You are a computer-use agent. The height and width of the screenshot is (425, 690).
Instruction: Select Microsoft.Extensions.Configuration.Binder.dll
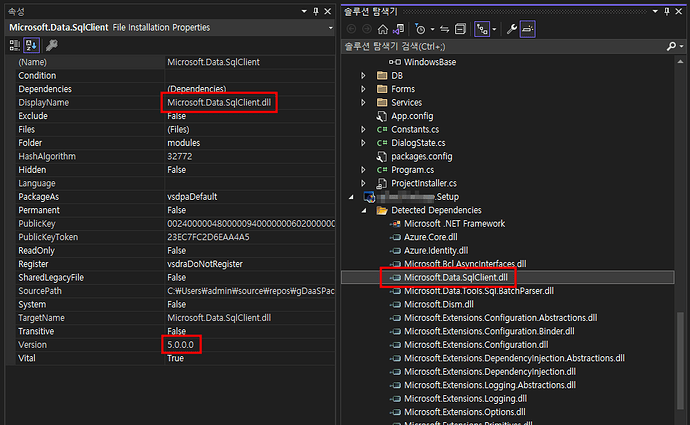pos(489,331)
